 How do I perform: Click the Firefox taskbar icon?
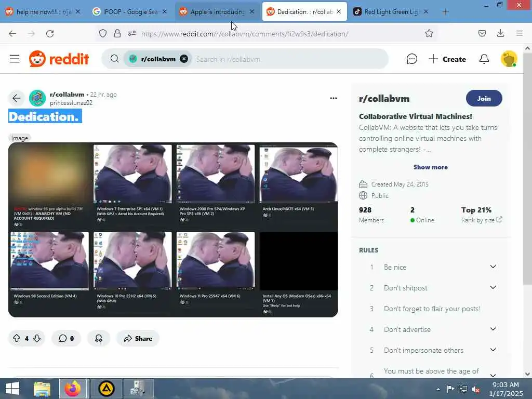(73, 389)
